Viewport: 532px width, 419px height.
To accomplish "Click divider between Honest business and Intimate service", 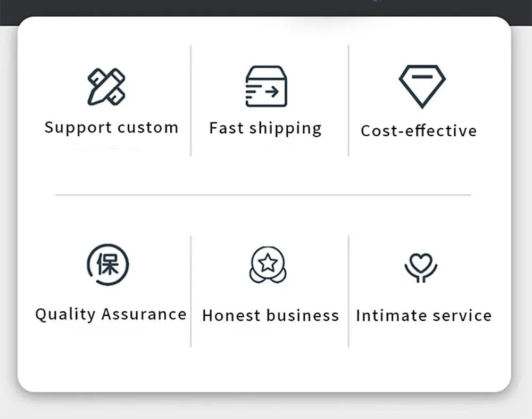I will [x=348, y=291].
